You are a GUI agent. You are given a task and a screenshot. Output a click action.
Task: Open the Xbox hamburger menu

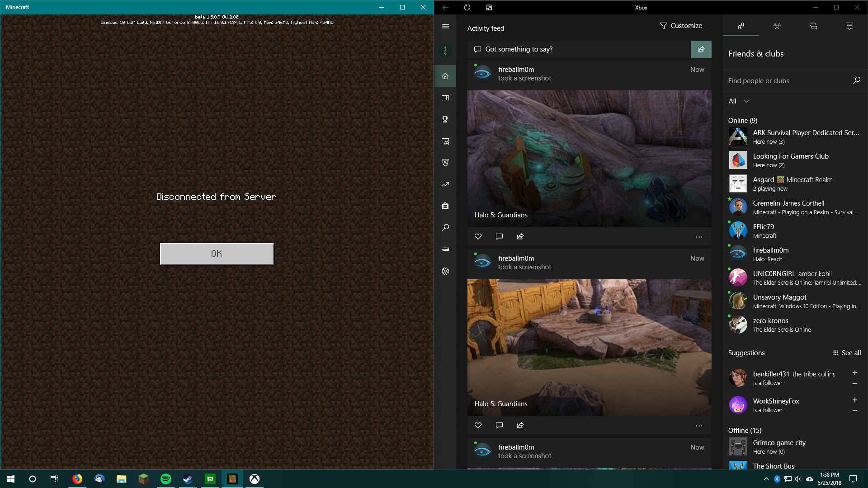click(x=445, y=26)
